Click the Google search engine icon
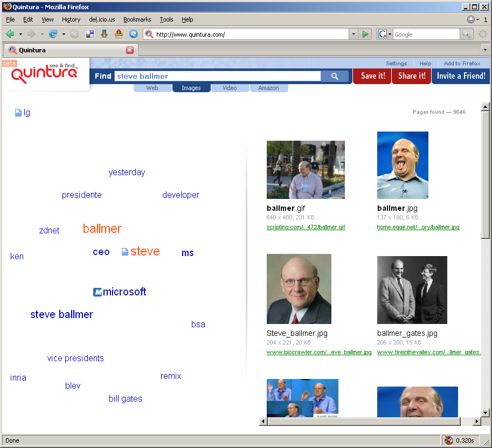This screenshot has width=492, height=448. point(382,34)
